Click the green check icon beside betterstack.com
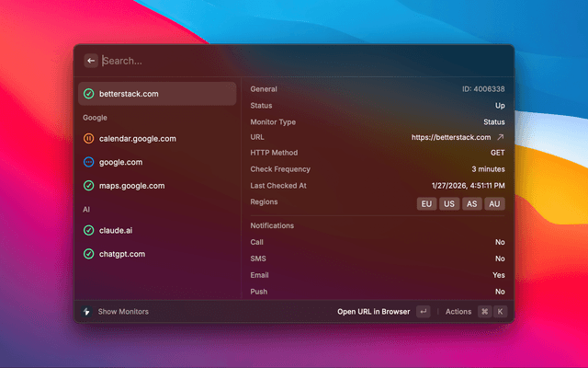This screenshot has height=368, width=588. coord(88,94)
